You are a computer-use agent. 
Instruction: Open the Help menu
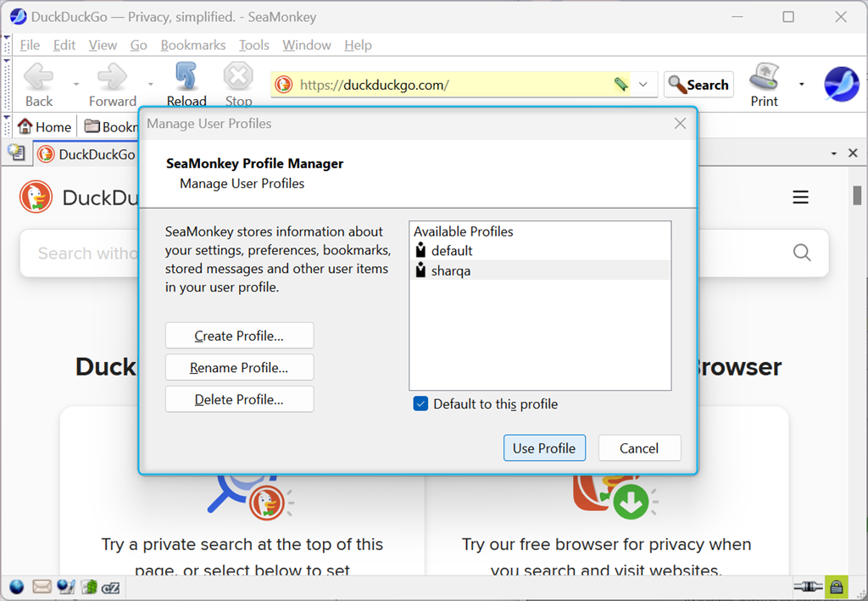pyautogui.click(x=359, y=45)
